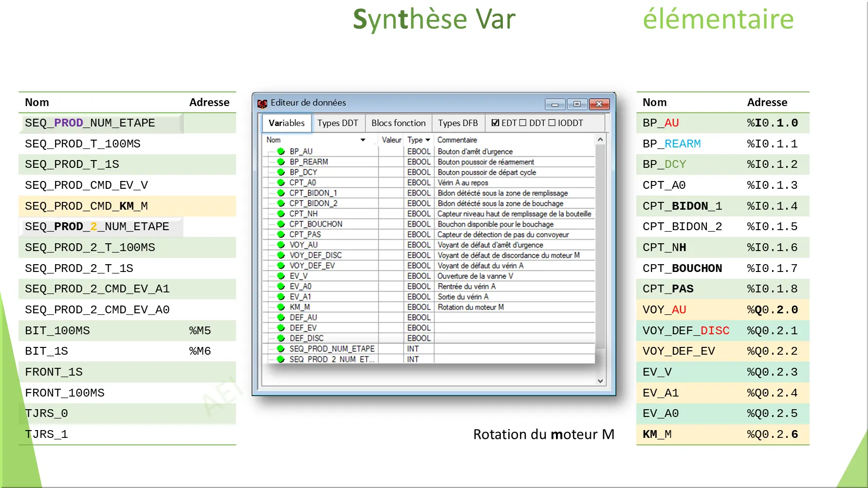
Task: Click the green icon beside VOY_DEF_DISC
Action: 280,255
